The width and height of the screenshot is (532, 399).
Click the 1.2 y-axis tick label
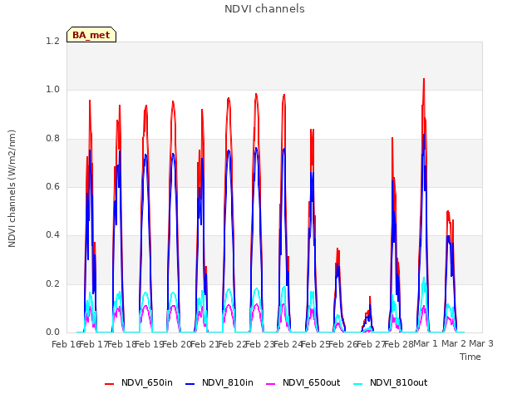(x=52, y=41)
